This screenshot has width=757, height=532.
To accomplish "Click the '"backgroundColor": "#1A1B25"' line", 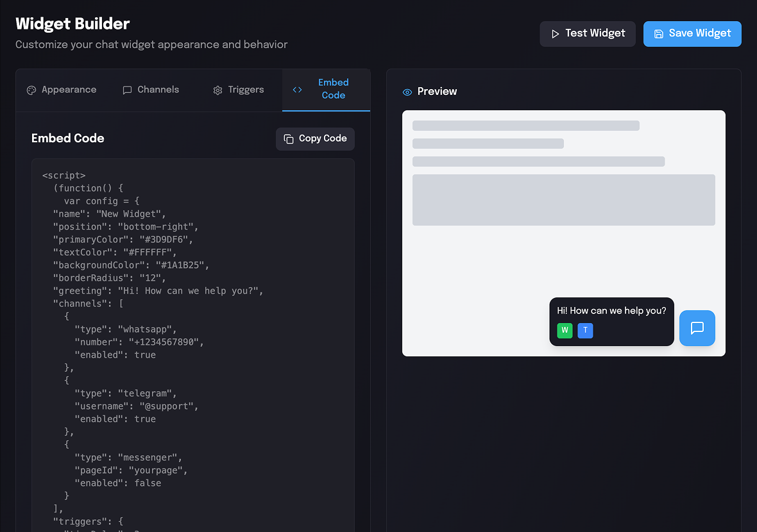I will pyautogui.click(x=131, y=265).
